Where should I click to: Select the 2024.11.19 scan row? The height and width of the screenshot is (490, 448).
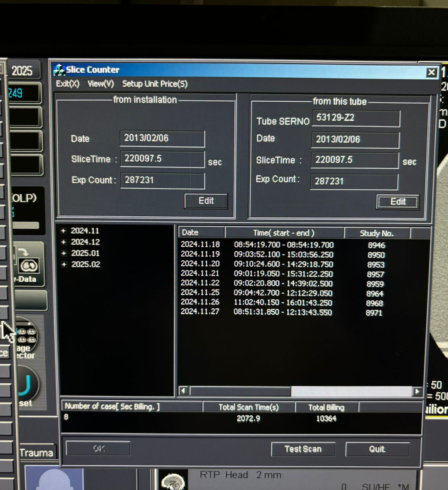(283, 255)
